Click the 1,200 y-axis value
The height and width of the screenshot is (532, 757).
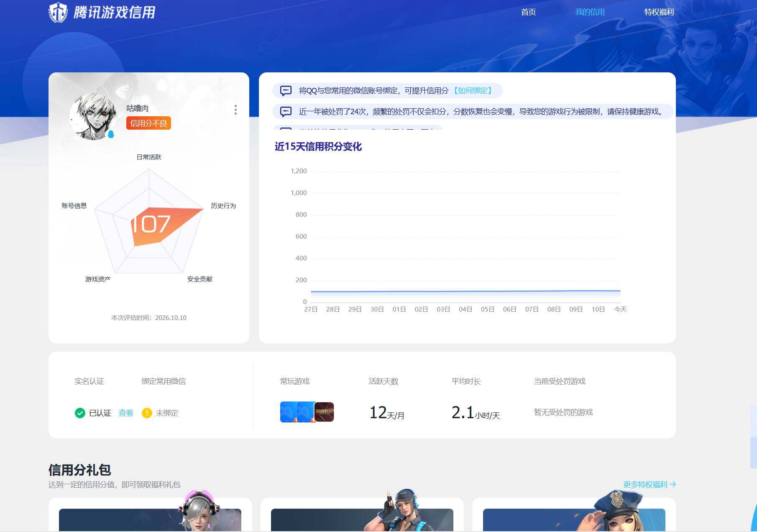(x=299, y=171)
